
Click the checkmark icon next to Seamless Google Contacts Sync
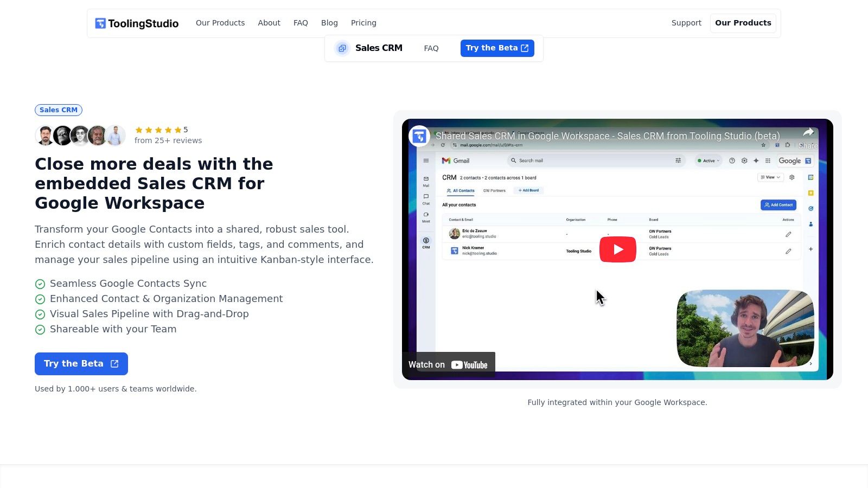tap(40, 284)
